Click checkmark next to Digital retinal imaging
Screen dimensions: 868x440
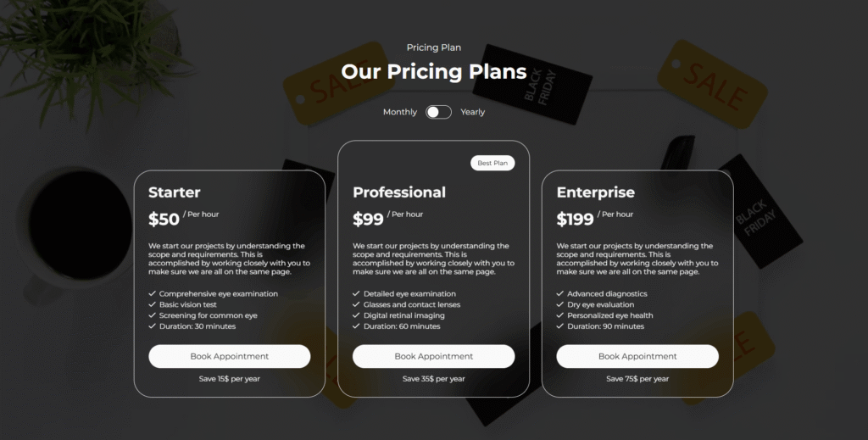[x=357, y=315]
